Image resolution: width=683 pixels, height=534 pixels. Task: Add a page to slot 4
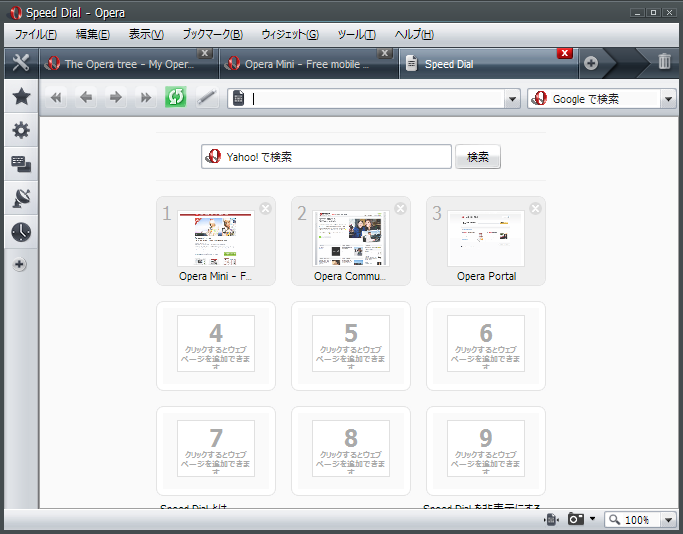coord(216,344)
